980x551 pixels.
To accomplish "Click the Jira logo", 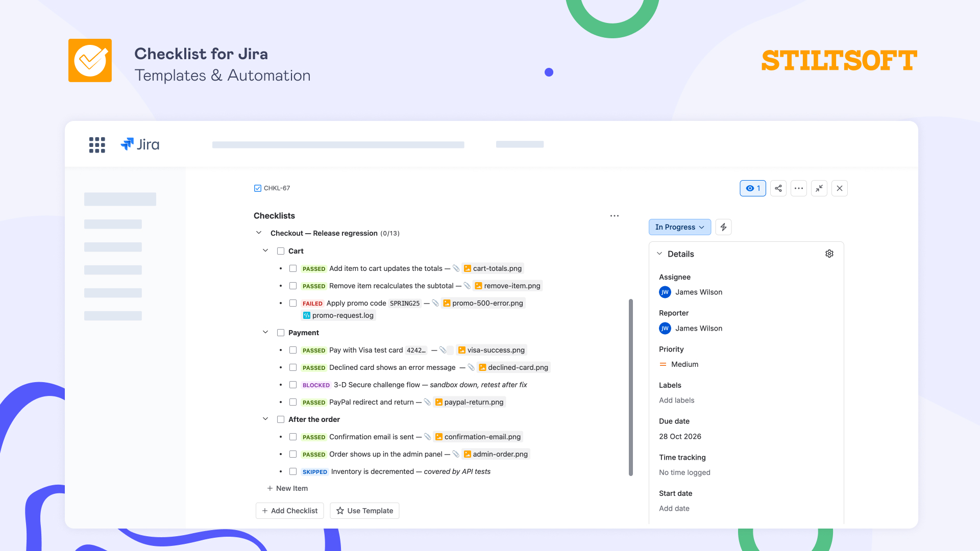I will click(140, 144).
